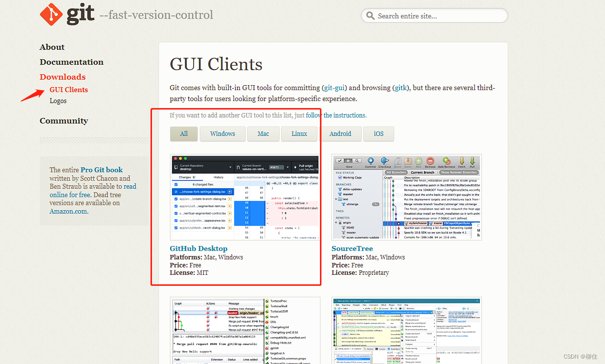Open the Community sidebar link
The width and height of the screenshot is (605, 364).
click(x=64, y=121)
